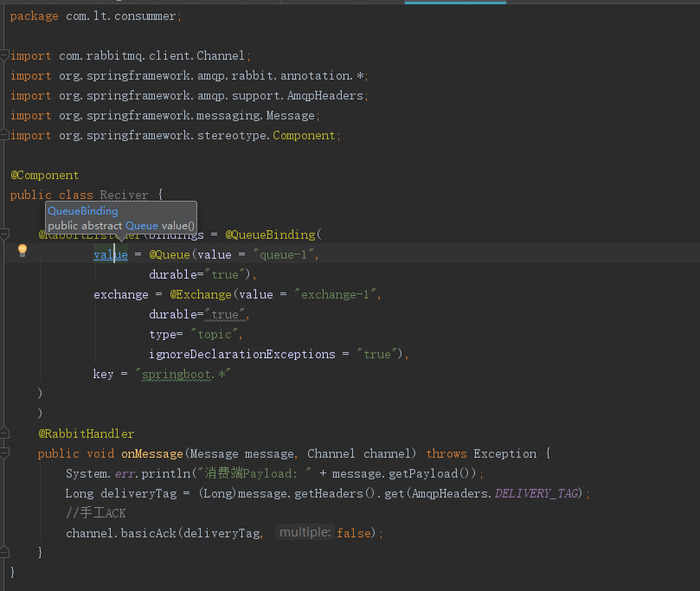Viewport: 700px width, 591px height.
Task: Click the "topic" exchange type string
Action: pyautogui.click(x=215, y=334)
